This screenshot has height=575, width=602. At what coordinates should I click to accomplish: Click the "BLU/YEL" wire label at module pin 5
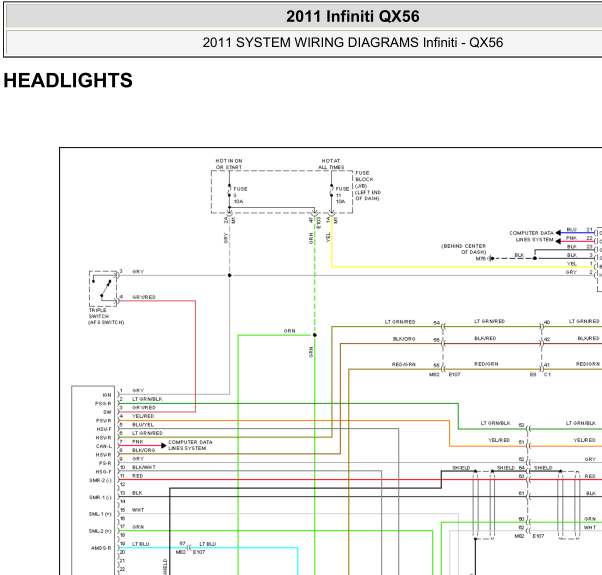tap(143, 425)
